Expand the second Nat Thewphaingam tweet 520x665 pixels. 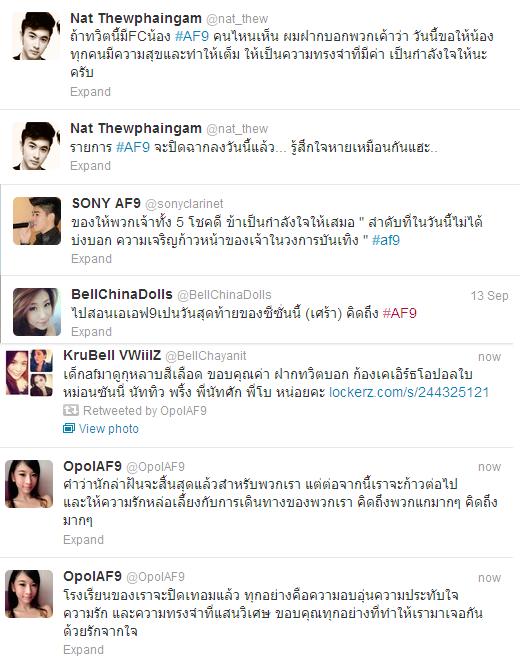90,165
